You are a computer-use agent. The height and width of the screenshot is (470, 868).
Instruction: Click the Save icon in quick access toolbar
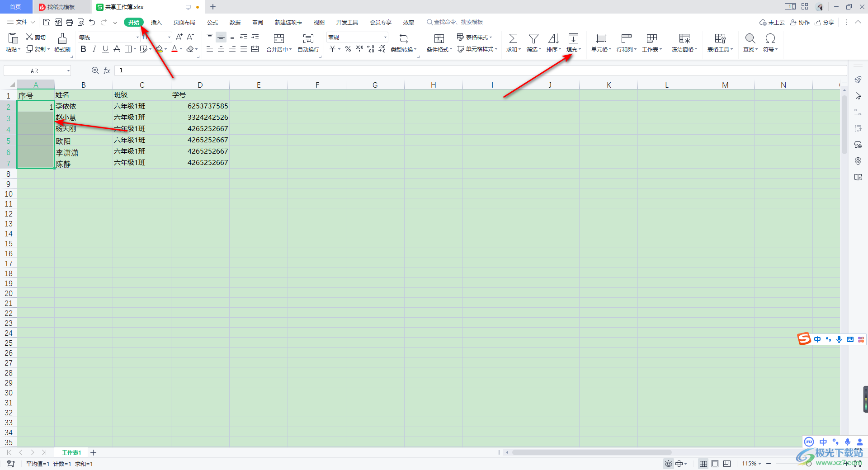pyautogui.click(x=47, y=22)
